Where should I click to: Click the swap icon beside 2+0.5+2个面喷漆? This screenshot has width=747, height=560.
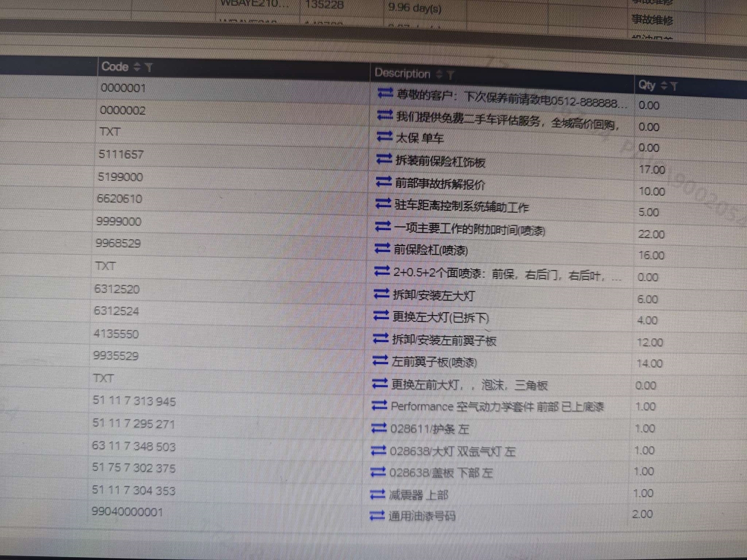click(x=382, y=271)
